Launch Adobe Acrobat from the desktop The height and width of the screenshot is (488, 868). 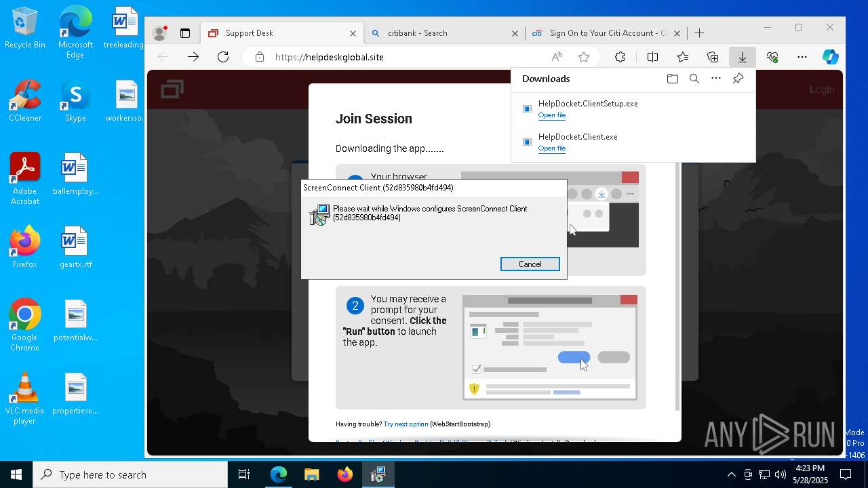(24, 180)
